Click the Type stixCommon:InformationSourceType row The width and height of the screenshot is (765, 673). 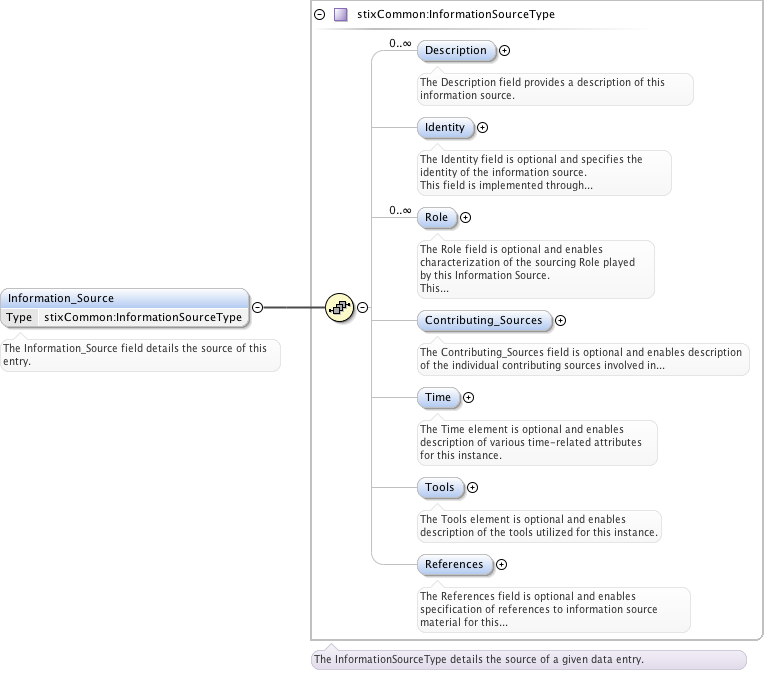point(125,317)
